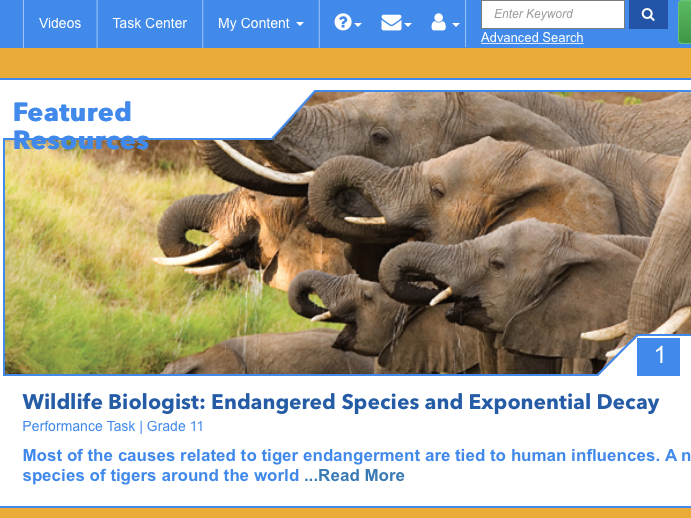Viewport: 691px width, 518px height.
Task: Click the Performance Task Grade 11 label
Action: click(x=113, y=426)
